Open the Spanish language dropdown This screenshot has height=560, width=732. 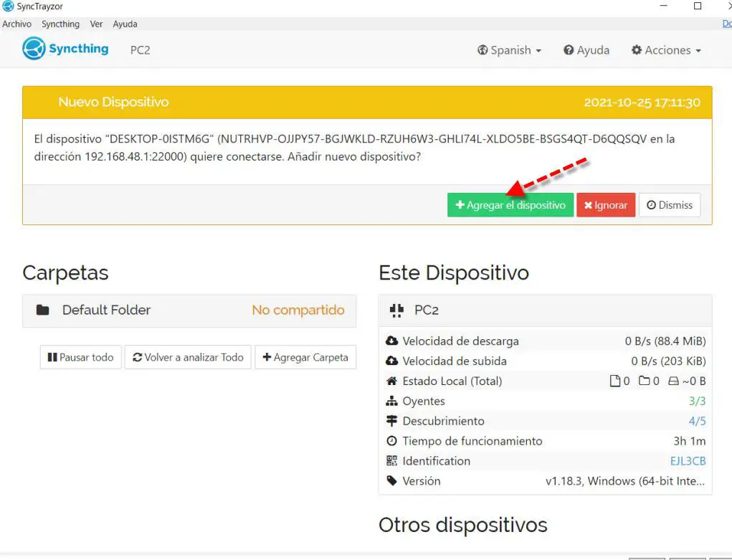(509, 50)
